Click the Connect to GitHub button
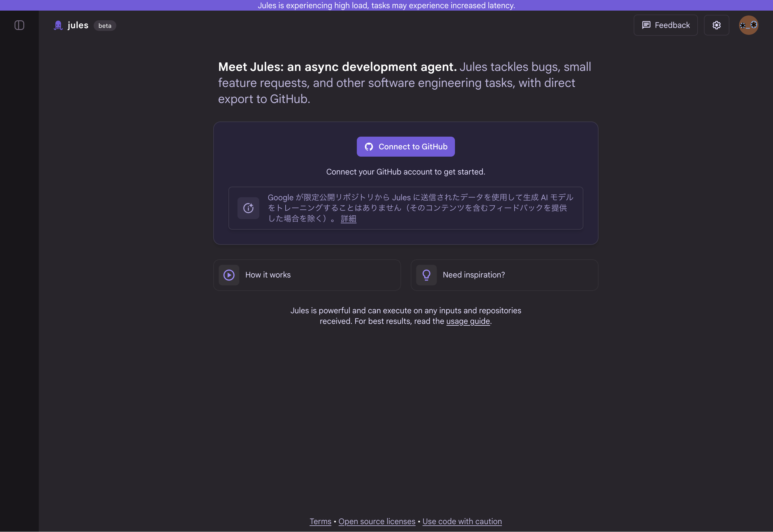The width and height of the screenshot is (773, 532). click(x=406, y=147)
